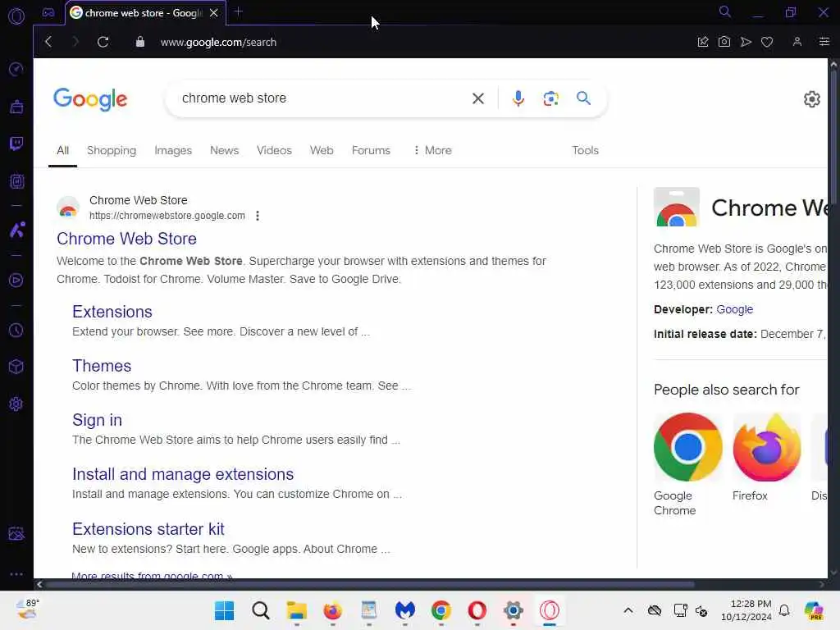Open the Sign in sitelink
The image size is (840, 630).
[97, 420]
